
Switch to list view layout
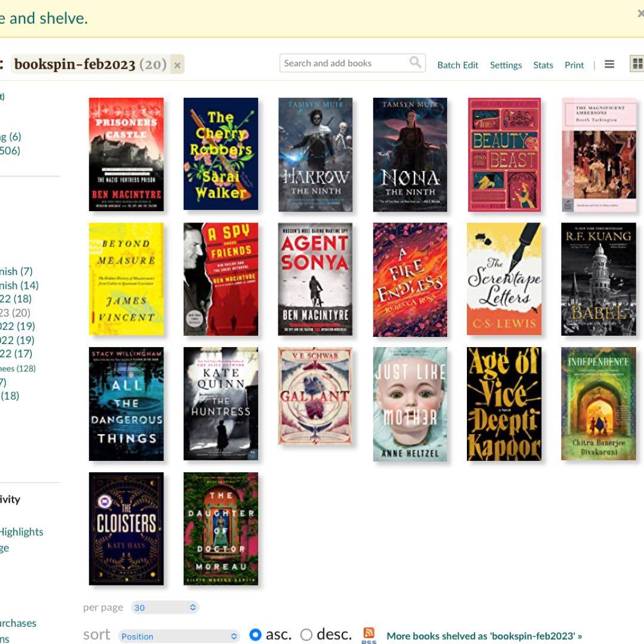click(609, 64)
